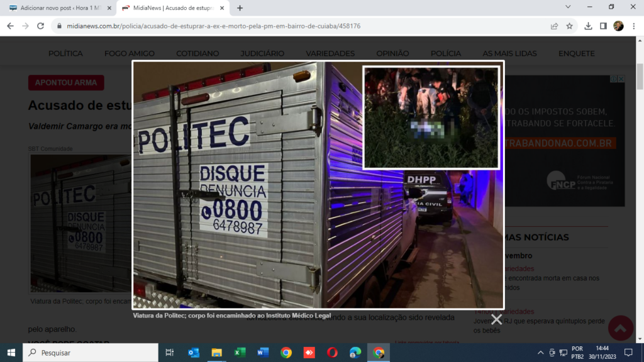Open the POLÍTICA menu item
The image size is (644, 362).
click(65, 53)
